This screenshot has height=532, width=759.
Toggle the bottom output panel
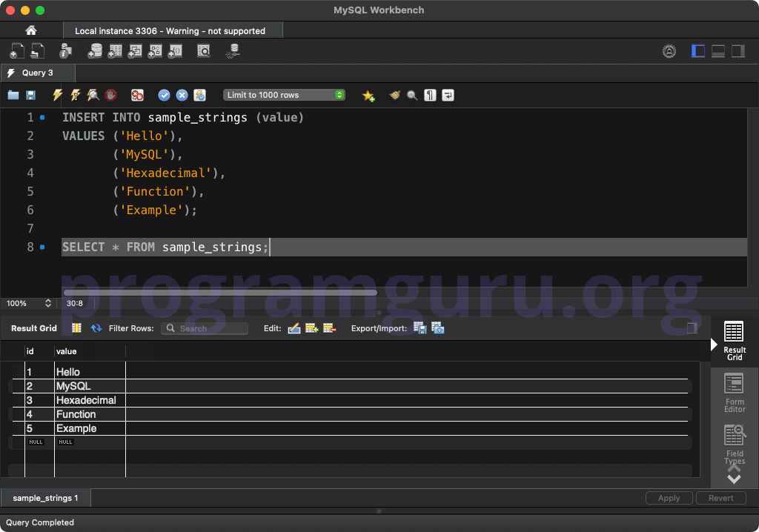point(717,51)
